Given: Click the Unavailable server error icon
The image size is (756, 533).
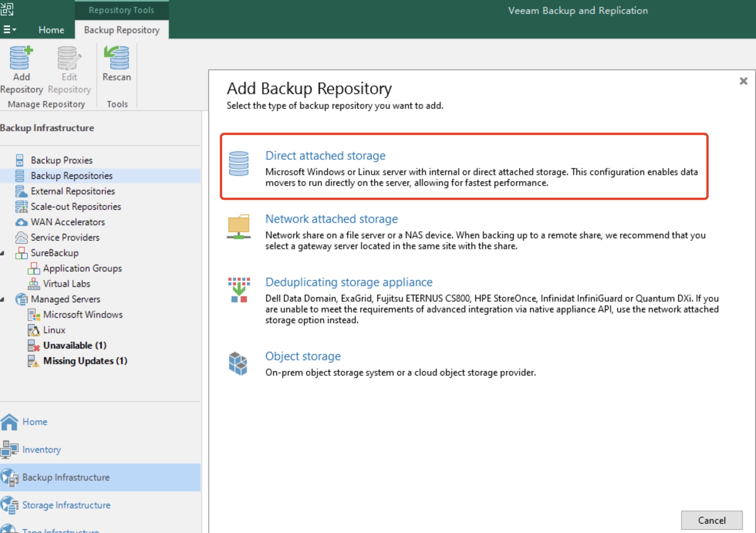Looking at the screenshot, I should (x=34, y=346).
